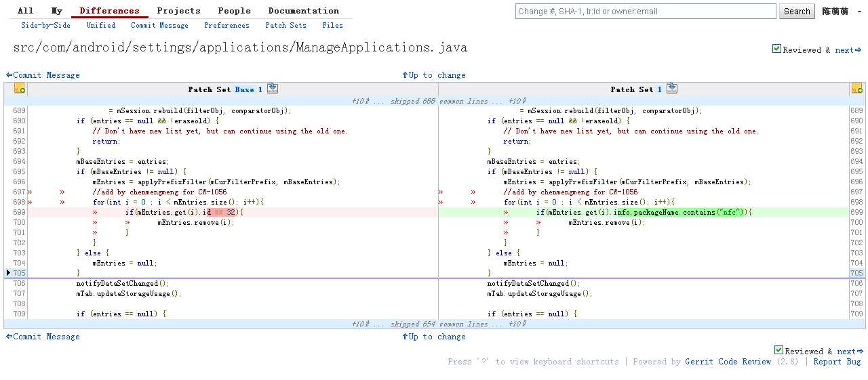The height and width of the screenshot is (380, 868).
Task: Expand skipped 688 common lines
Action: point(438,101)
